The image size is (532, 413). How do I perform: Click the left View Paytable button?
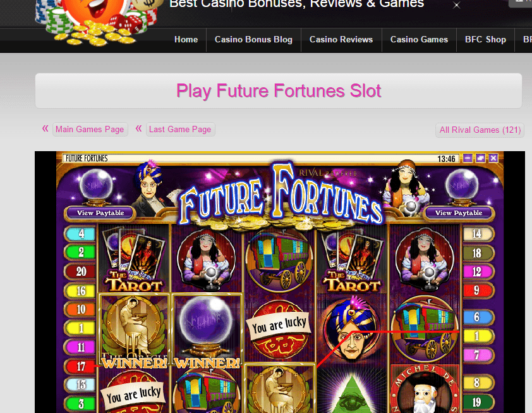click(100, 213)
